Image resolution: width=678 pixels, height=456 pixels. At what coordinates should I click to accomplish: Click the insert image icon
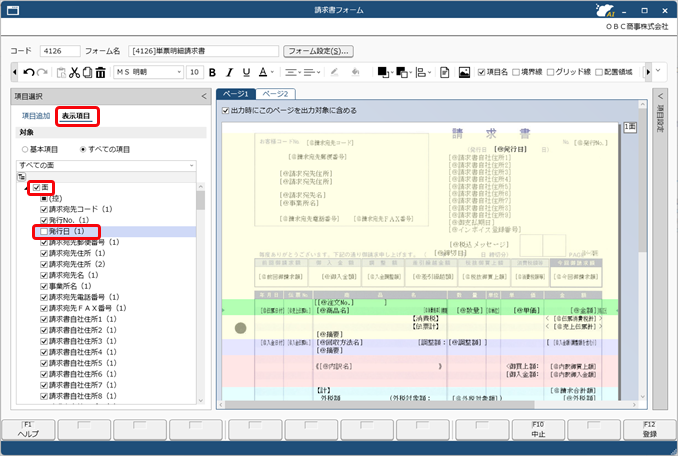464,72
